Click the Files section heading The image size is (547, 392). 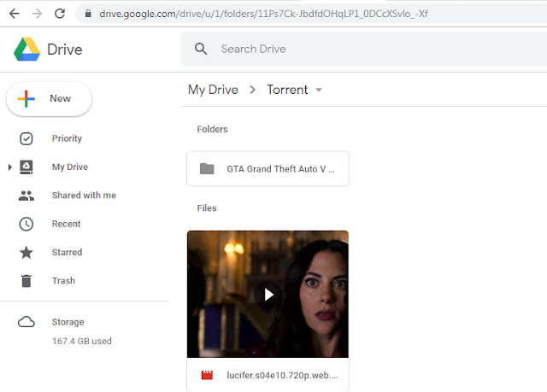click(x=207, y=208)
